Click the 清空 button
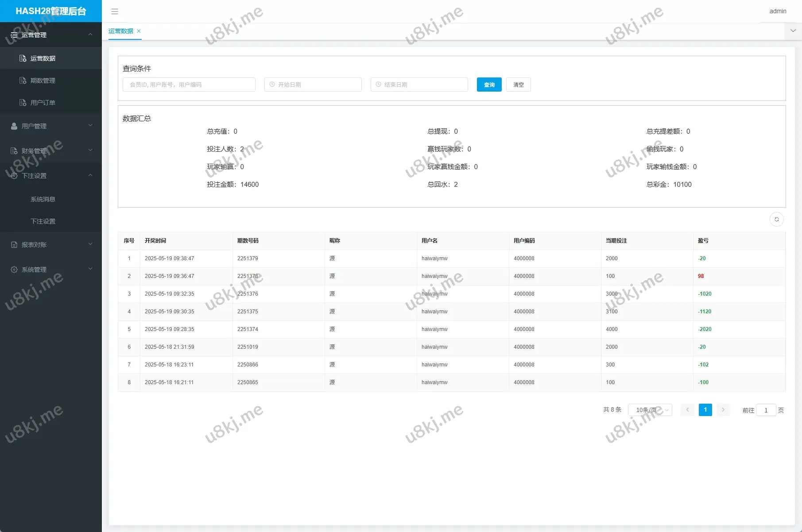 point(518,85)
